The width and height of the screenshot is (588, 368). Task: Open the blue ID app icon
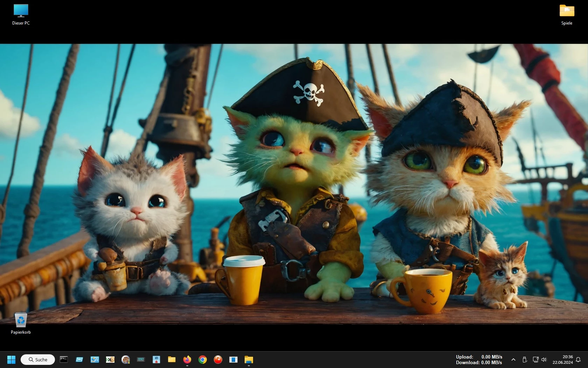point(156,359)
